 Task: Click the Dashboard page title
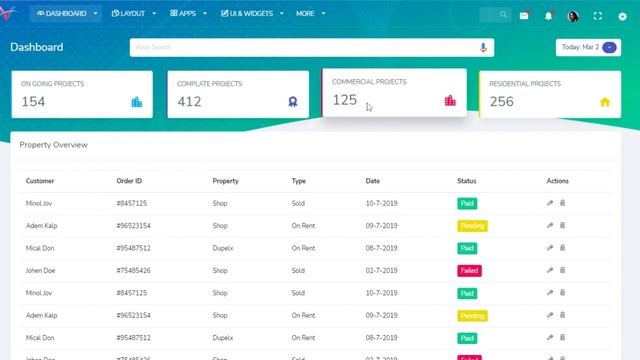coord(37,47)
